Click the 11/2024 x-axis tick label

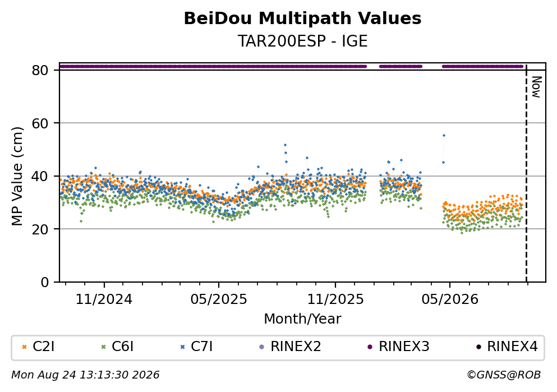point(104,299)
